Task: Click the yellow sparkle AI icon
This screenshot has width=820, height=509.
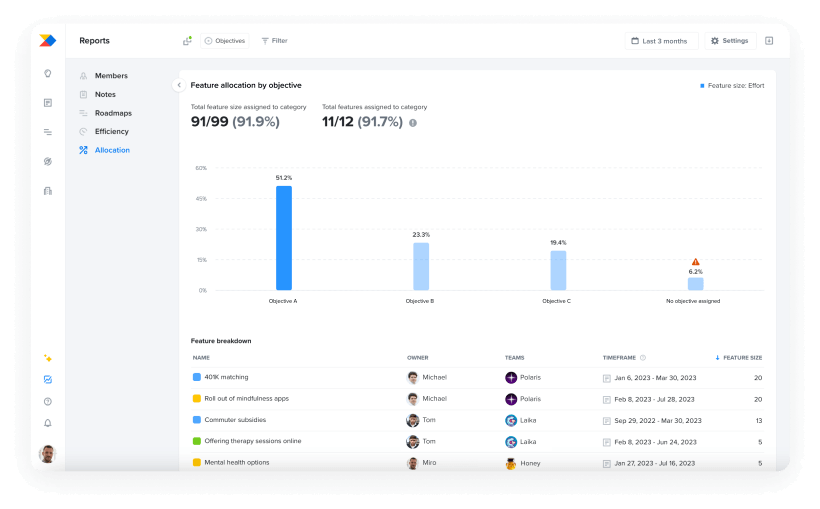Action: point(48,358)
